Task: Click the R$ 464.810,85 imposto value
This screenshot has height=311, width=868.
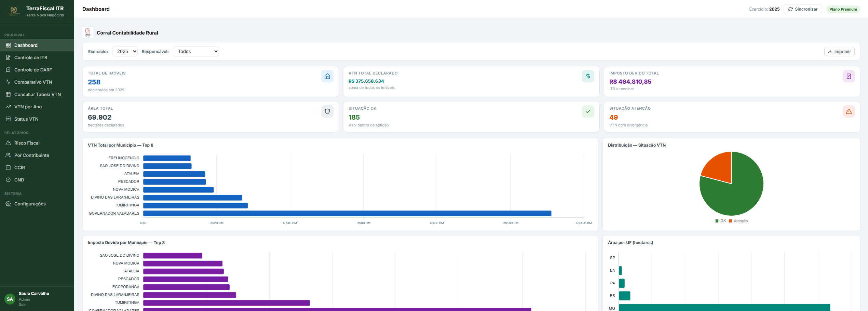Action: point(630,82)
